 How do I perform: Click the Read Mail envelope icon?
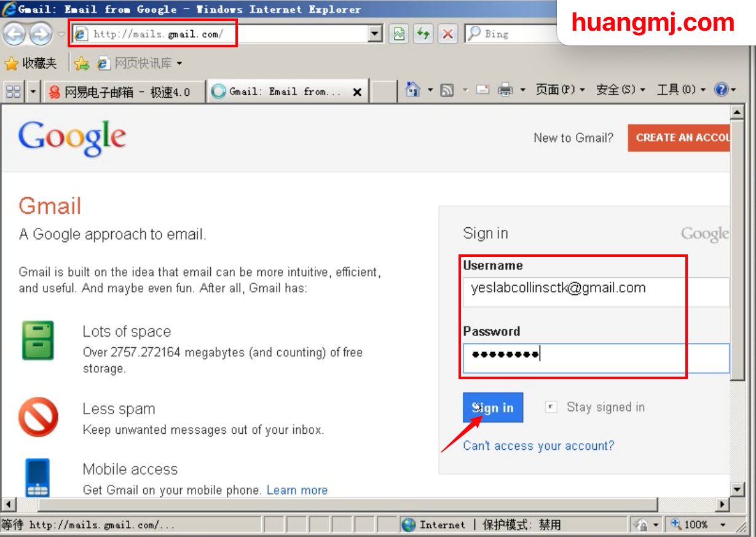(483, 90)
